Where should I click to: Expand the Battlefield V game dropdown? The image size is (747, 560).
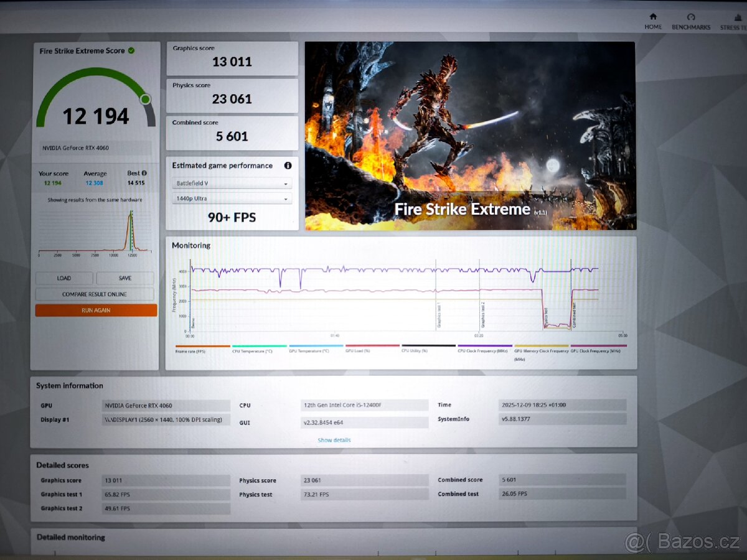point(232,184)
